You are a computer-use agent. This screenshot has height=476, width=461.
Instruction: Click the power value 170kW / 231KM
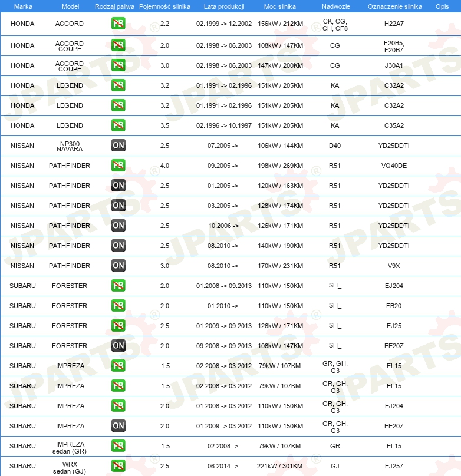click(x=280, y=266)
